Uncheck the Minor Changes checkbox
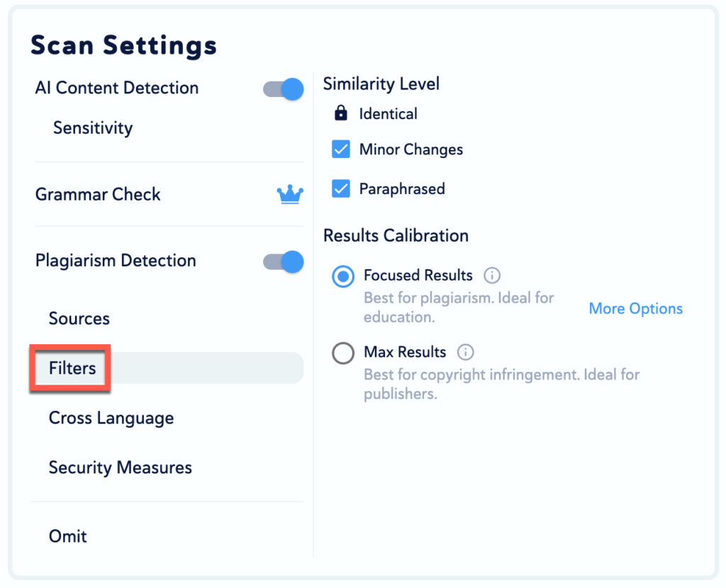This screenshot has height=588, width=726. [x=341, y=149]
